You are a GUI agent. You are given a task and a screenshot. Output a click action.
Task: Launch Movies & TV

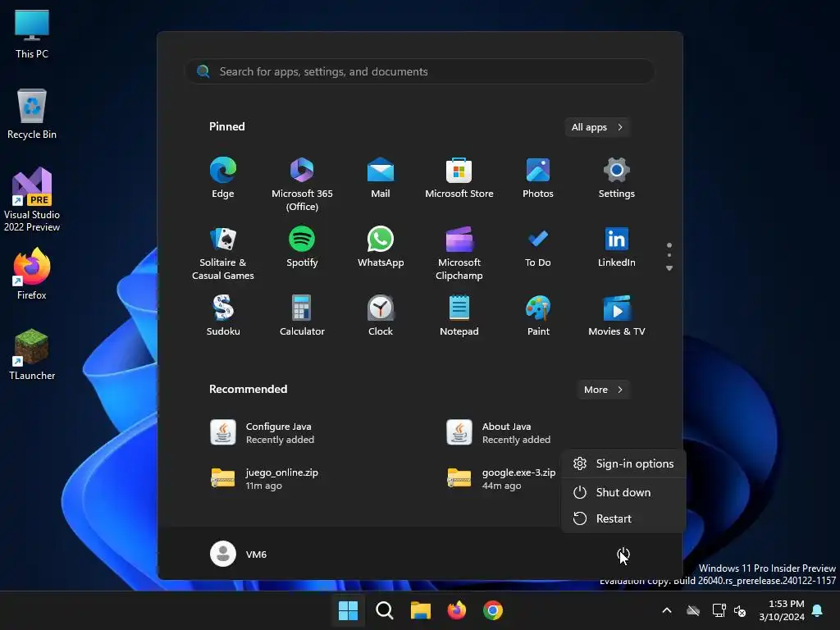pos(617,316)
